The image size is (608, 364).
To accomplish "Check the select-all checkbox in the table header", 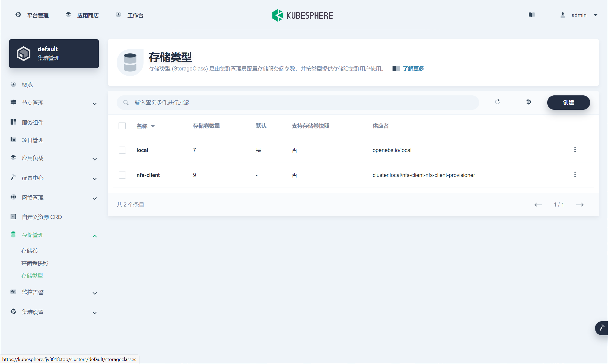I will pos(122,126).
